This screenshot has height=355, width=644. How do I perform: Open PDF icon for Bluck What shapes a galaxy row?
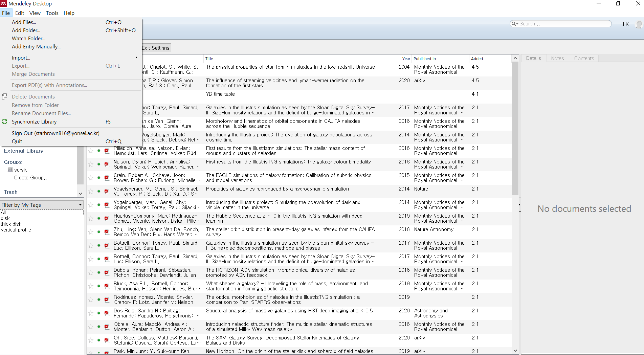coord(107,286)
